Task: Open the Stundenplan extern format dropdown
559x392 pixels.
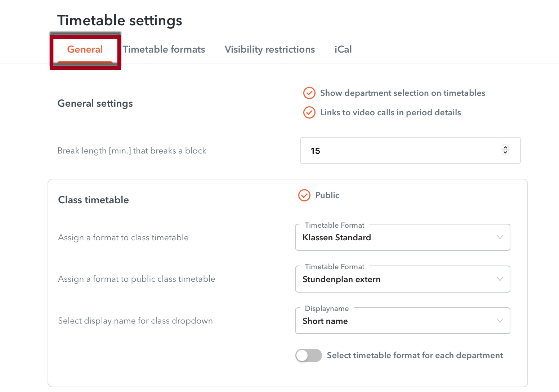Action: (x=396, y=279)
